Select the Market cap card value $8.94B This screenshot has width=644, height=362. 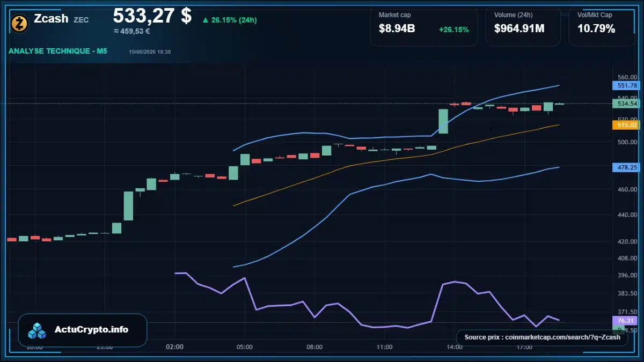(397, 29)
